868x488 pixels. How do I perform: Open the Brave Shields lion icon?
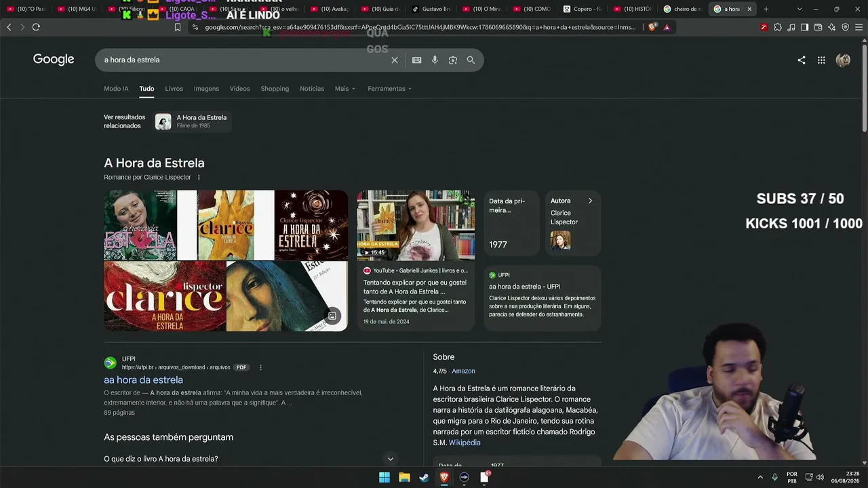pyautogui.click(x=652, y=27)
